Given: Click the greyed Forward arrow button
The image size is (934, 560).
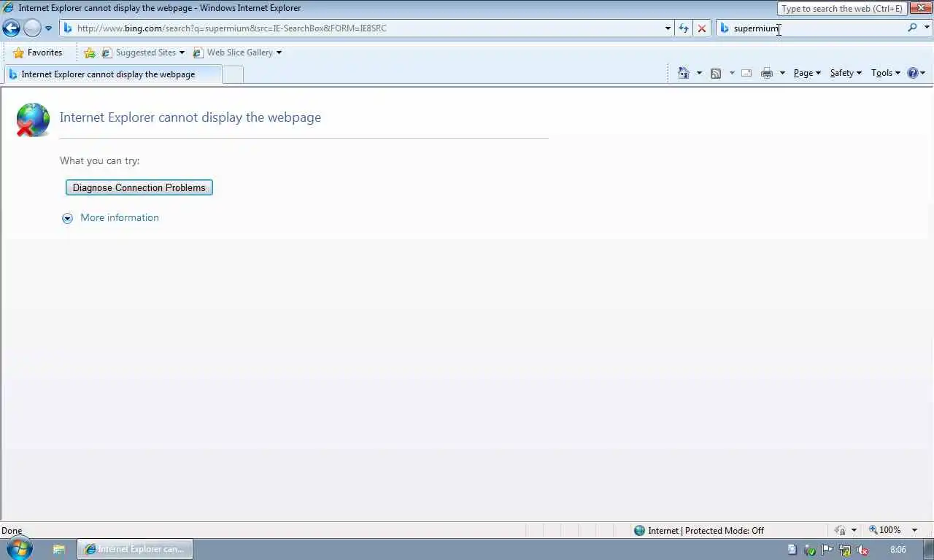Looking at the screenshot, I should pyautogui.click(x=32, y=28).
